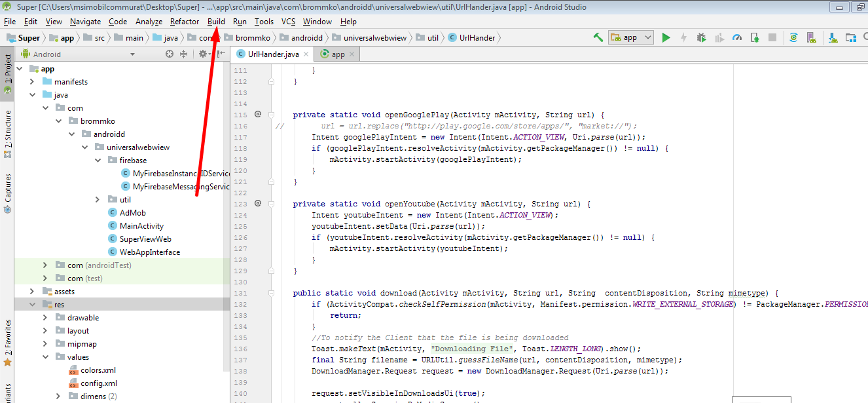Collapse the values folder
The image size is (868, 403).
(45, 357)
